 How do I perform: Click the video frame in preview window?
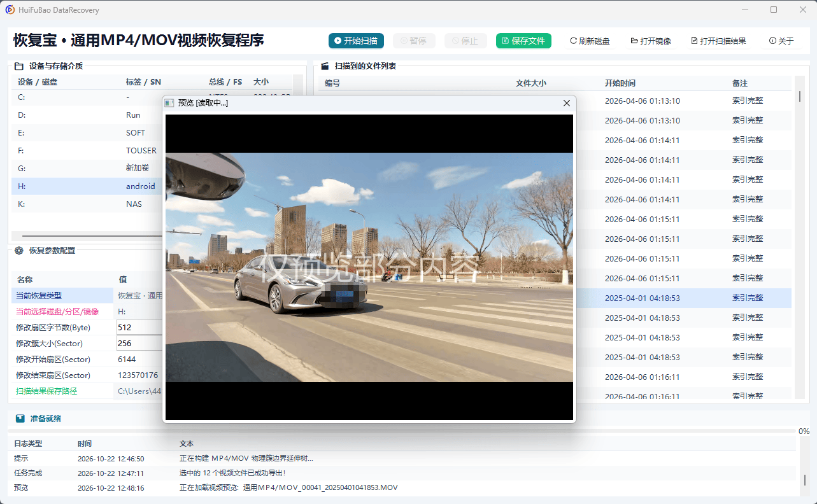[x=369, y=267]
